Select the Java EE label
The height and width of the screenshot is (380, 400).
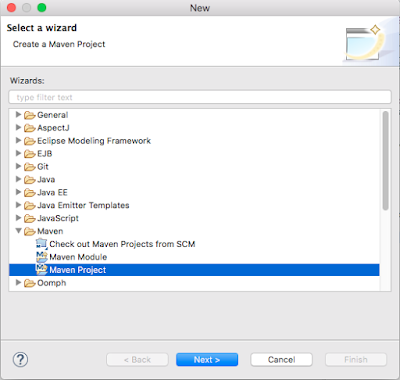(x=52, y=192)
